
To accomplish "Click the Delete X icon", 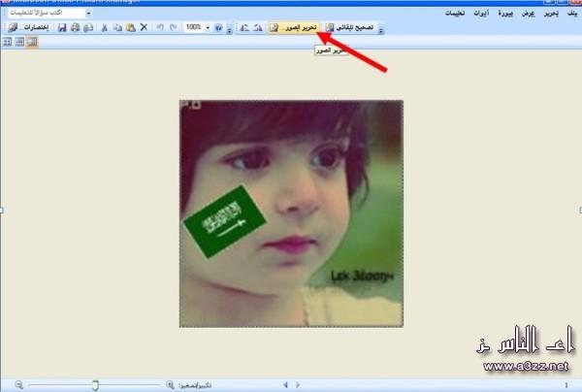I will tap(144, 28).
